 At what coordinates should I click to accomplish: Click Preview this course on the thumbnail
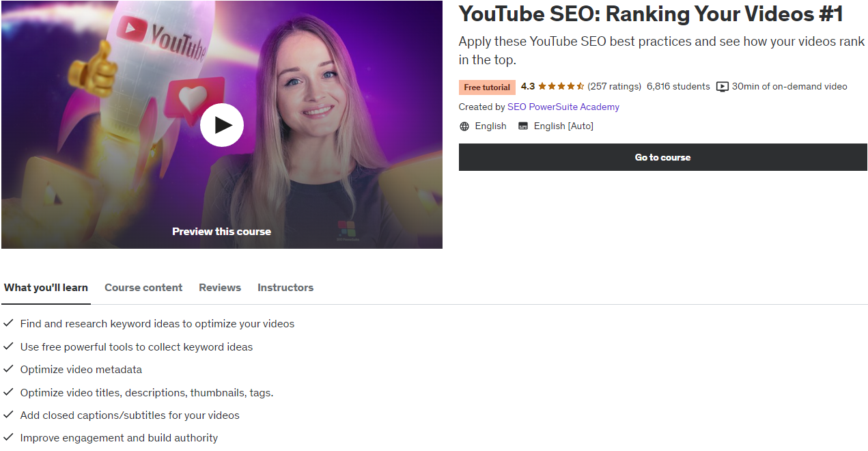(221, 231)
